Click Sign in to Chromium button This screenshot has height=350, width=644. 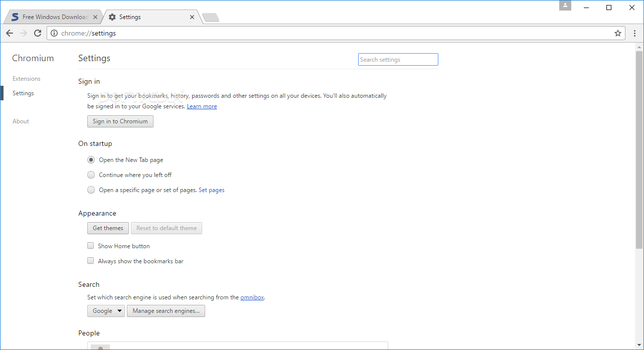(x=120, y=121)
